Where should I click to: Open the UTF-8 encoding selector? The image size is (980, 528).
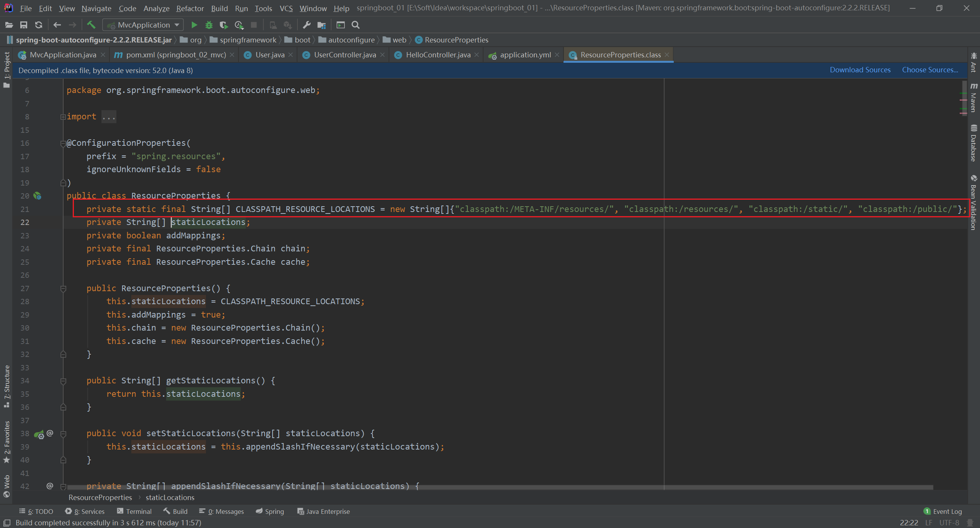pyautogui.click(x=949, y=523)
